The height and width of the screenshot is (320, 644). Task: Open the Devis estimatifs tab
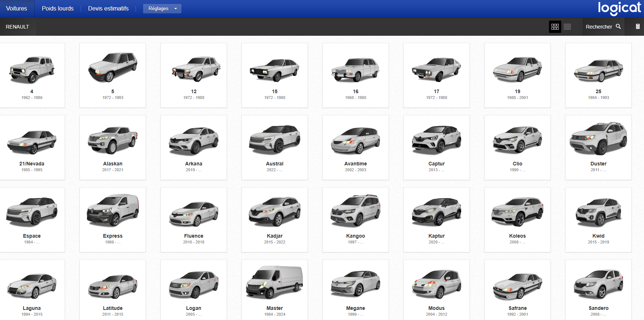click(x=108, y=9)
